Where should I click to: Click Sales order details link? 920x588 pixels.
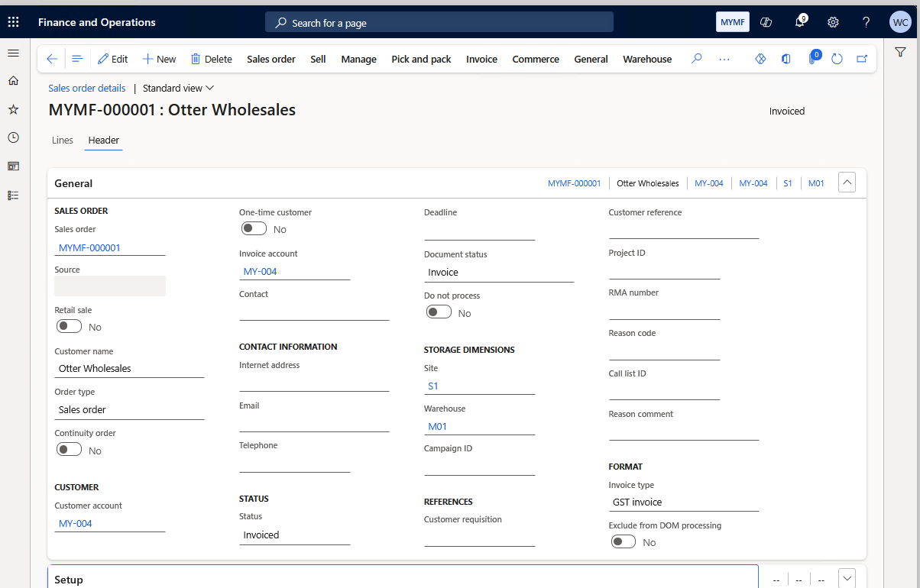click(x=86, y=88)
